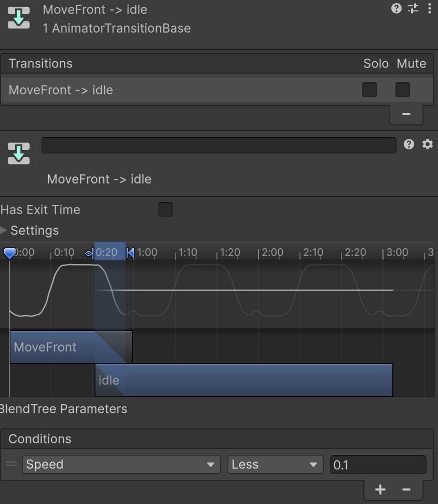
Task: Click the transition end marker near 1:00
Action: coord(130,253)
